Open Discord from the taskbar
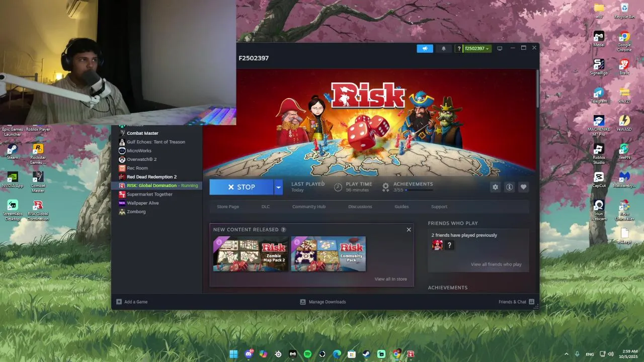 [x=249, y=354]
